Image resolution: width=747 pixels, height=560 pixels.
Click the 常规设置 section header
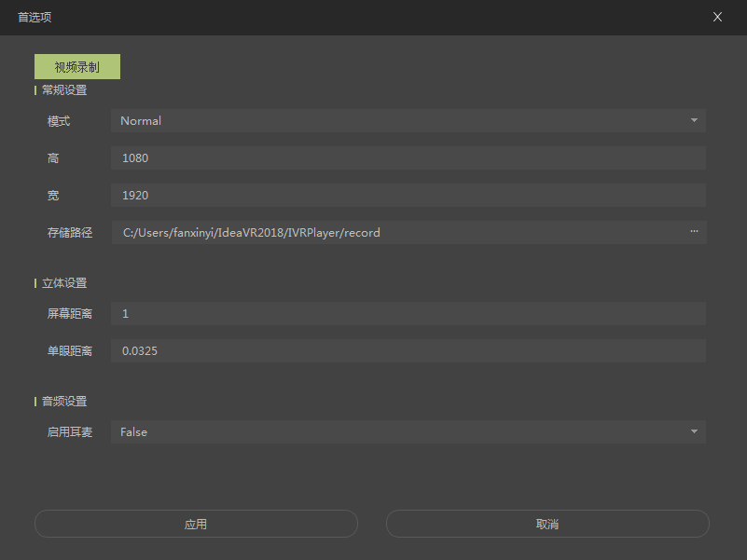(x=64, y=90)
